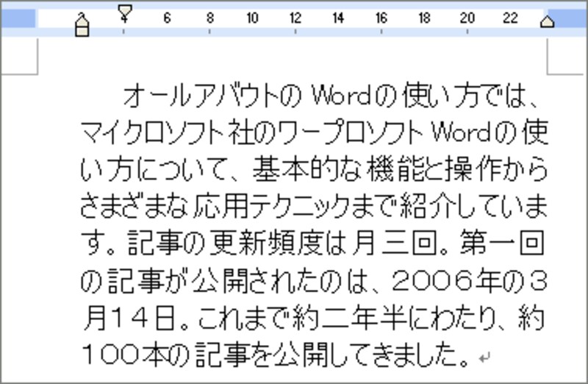The height and width of the screenshot is (384, 588).
Task: Click ruler number 16
Action: pyautogui.click(x=381, y=18)
